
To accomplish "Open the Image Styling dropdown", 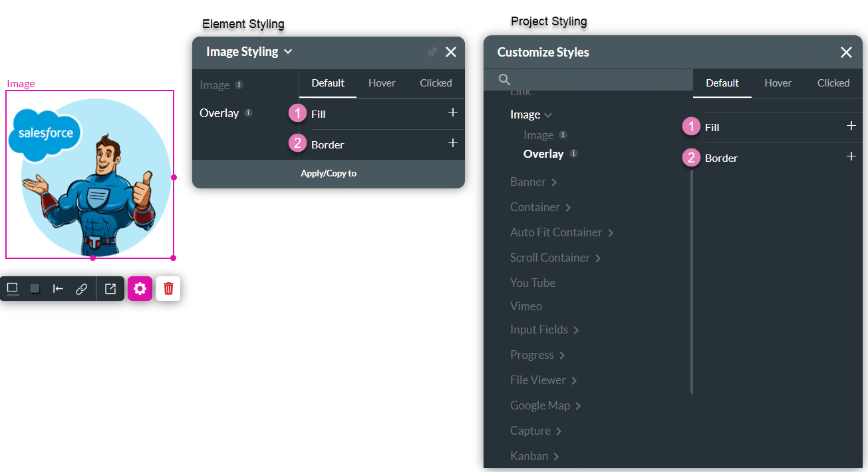I will (x=289, y=52).
